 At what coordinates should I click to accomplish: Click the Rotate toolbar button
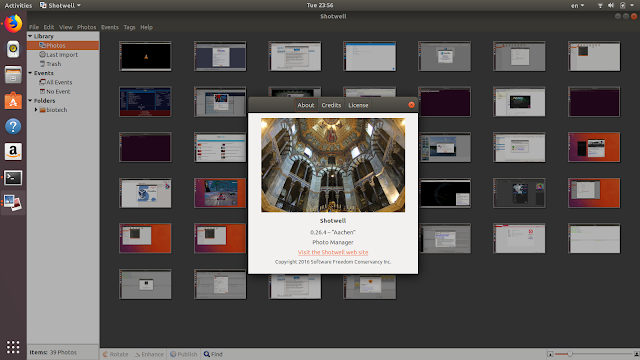tap(116, 354)
